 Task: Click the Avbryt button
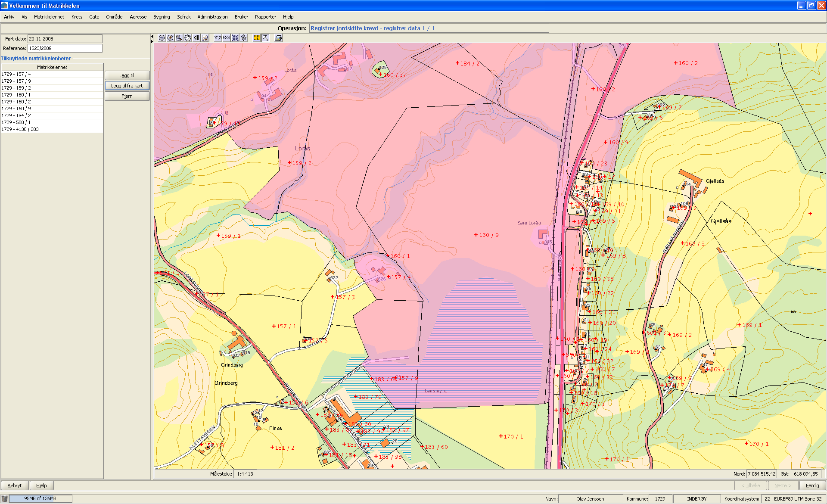[15, 485]
